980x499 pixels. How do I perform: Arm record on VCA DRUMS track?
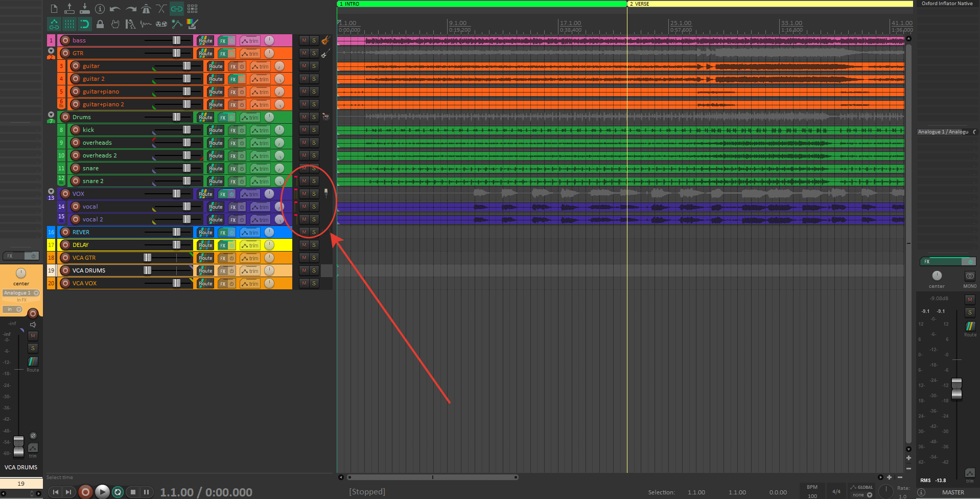[65, 270]
